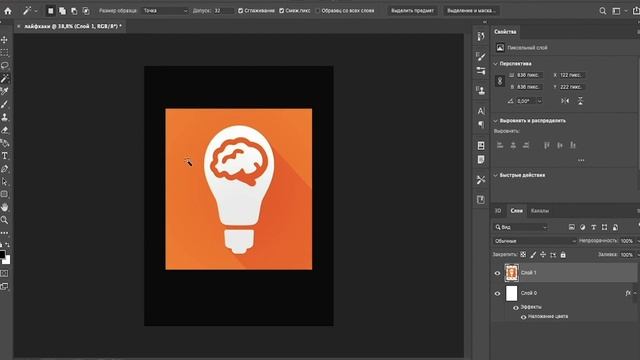Open layer filter Вид dropdown
This screenshot has width=640, height=360.
pyautogui.click(x=521, y=227)
